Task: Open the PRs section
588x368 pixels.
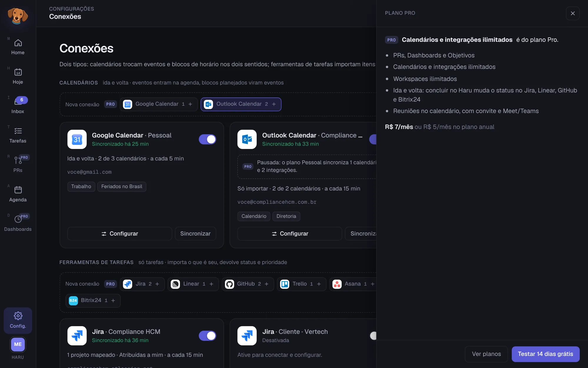Action: 18,165
